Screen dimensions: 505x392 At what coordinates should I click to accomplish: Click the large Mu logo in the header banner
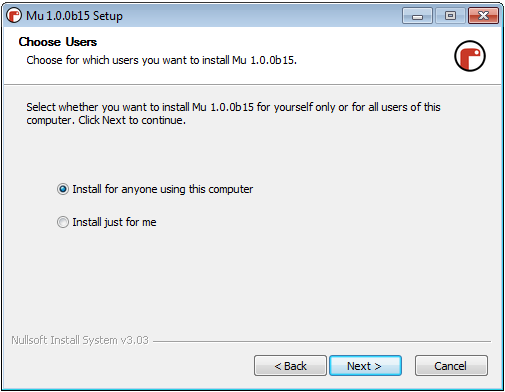pyautogui.click(x=470, y=56)
